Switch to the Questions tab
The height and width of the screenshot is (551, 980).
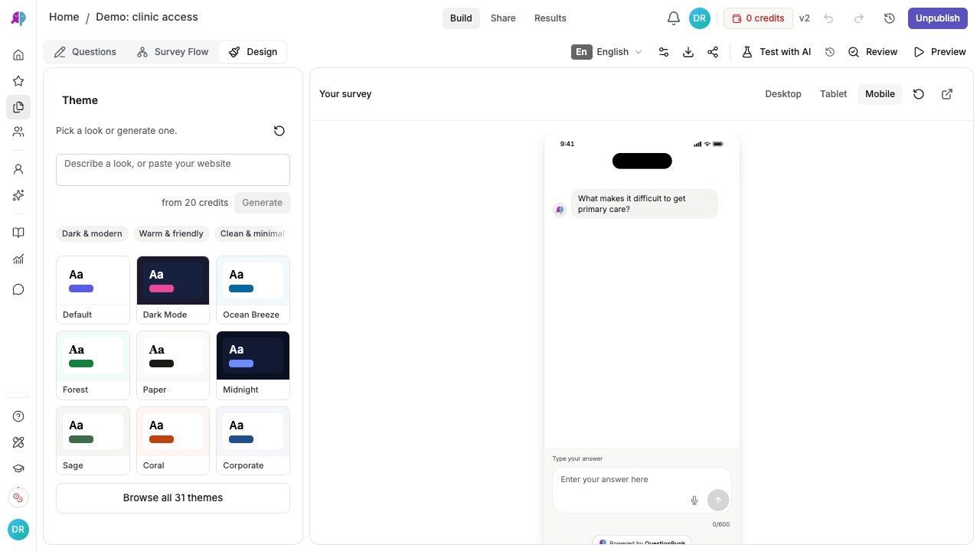coord(85,52)
